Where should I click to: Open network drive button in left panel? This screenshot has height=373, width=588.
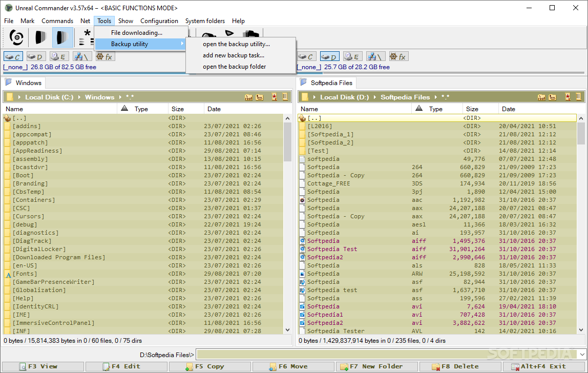82,57
